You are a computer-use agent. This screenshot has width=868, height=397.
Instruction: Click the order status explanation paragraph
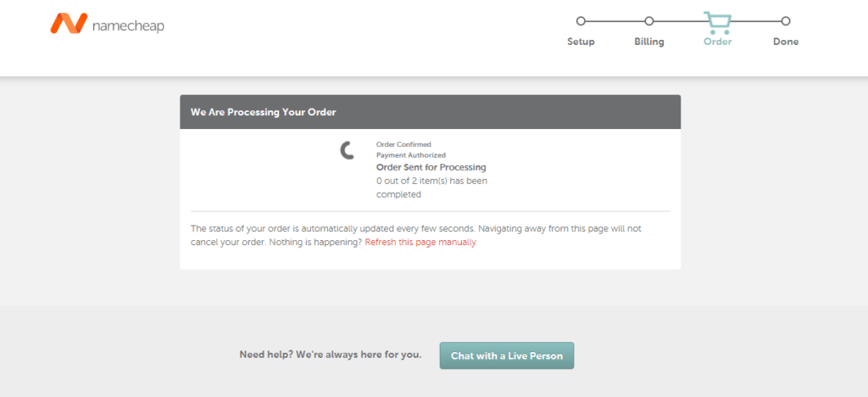[415, 229]
